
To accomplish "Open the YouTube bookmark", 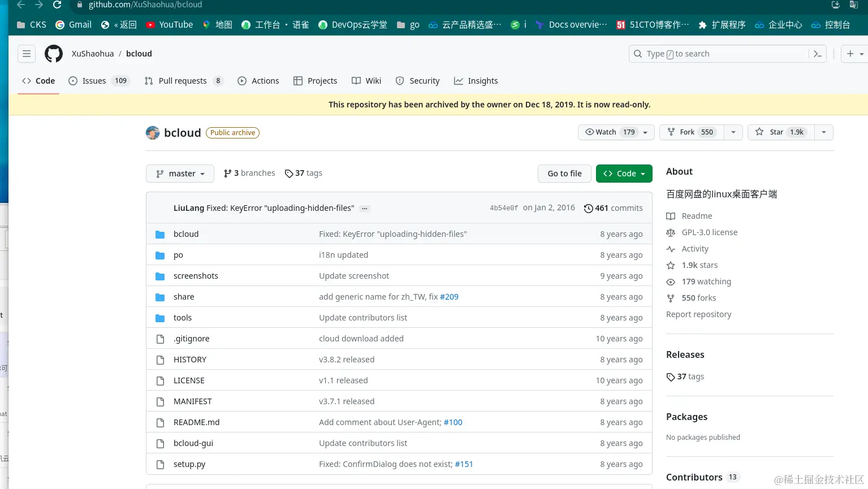I will pos(169,25).
